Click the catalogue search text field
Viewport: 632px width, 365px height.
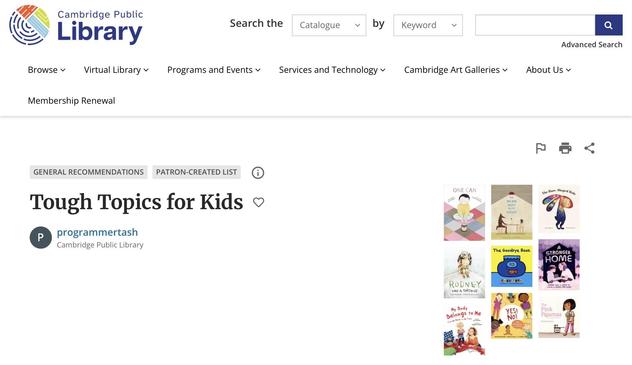535,25
